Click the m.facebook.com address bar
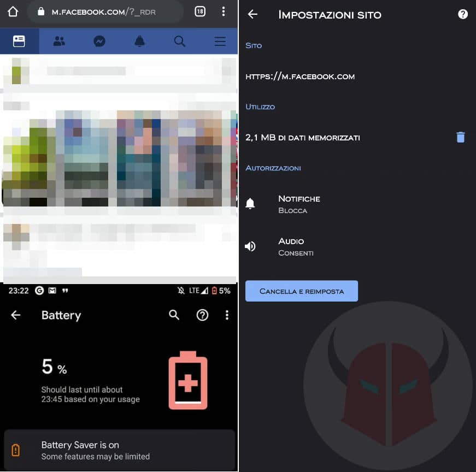This screenshot has width=476, height=472. (x=105, y=12)
